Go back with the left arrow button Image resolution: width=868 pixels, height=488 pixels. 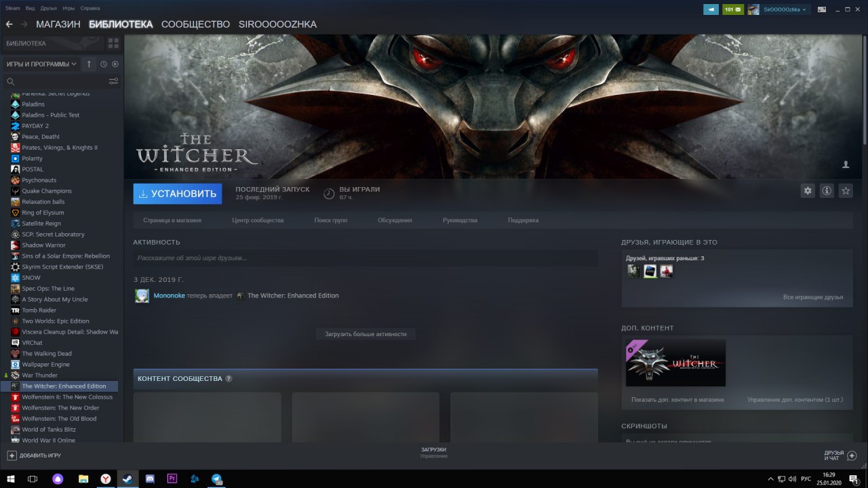tap(9, 24)
